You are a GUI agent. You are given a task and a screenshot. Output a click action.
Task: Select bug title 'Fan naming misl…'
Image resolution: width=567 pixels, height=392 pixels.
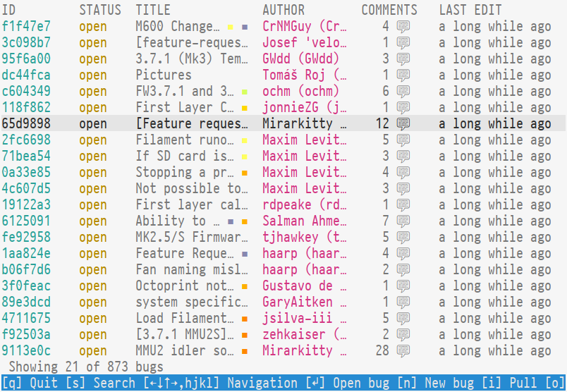coord(192,270)
